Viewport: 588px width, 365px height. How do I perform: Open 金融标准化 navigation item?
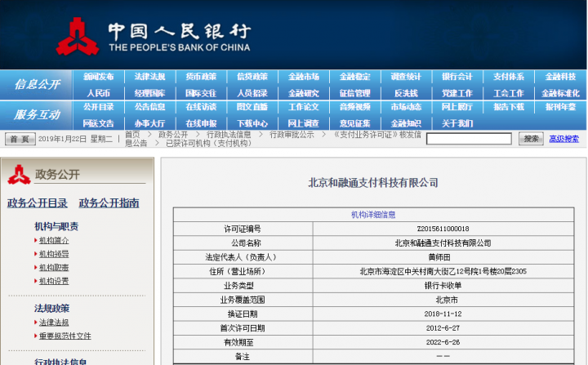pyautogui.click(x=560, y=93)
